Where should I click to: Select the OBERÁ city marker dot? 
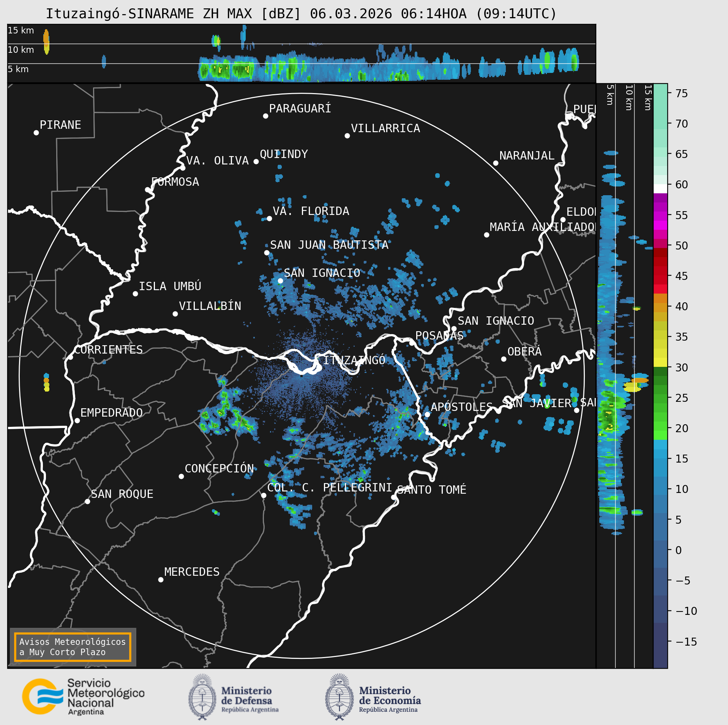tap(504, 359)
